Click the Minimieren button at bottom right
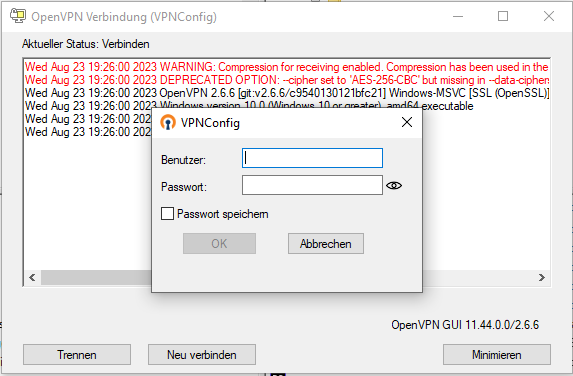 point(497,354)
